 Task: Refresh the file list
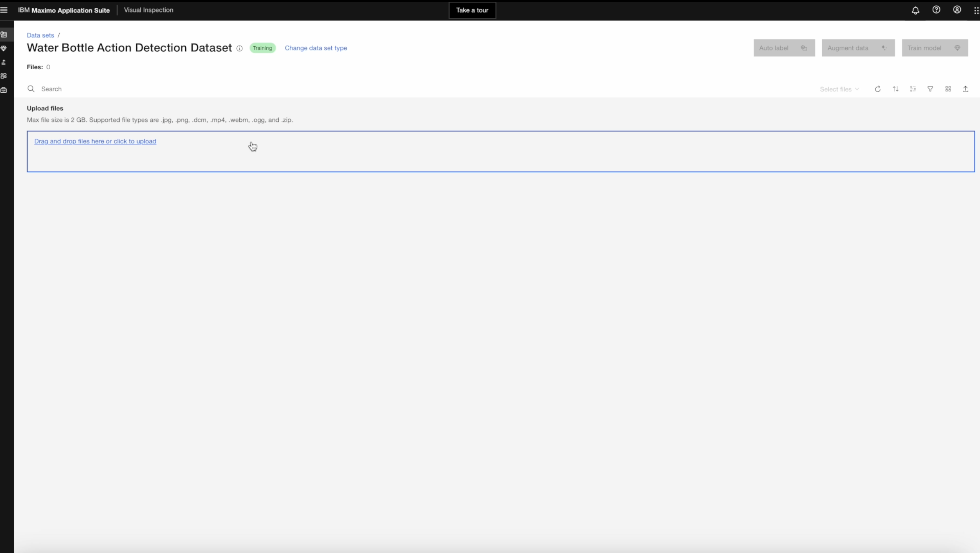[x=878, y=89]
